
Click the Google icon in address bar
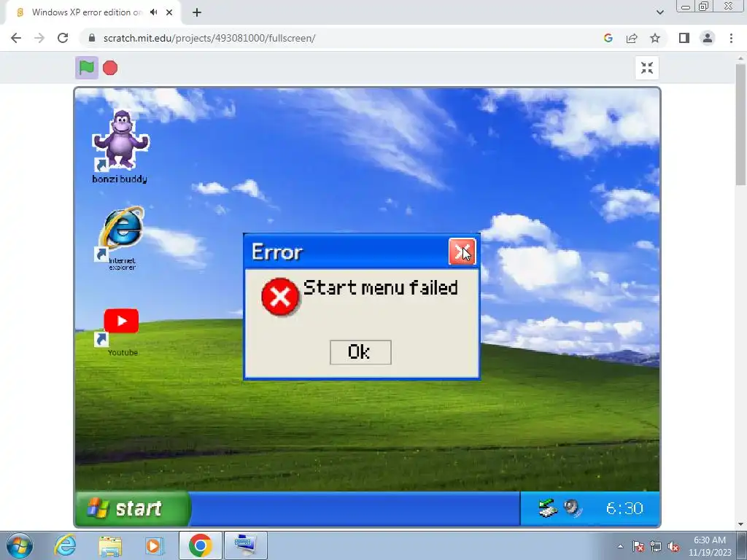(x=608, y=38)
